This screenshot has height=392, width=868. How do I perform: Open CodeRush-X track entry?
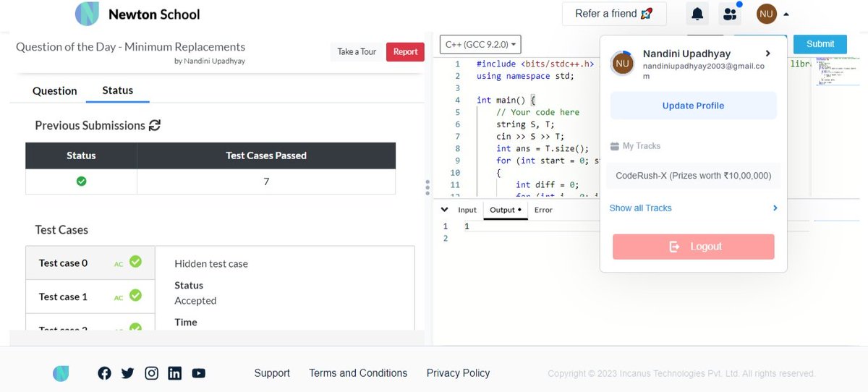pyautogui.click(x=694, y=176)
